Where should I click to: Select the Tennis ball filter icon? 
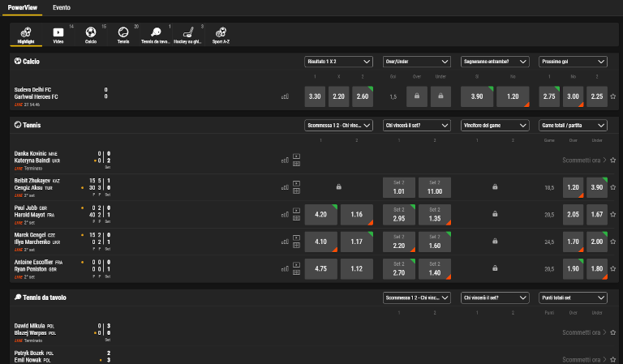pyautogui.click(x=123, y=34)
